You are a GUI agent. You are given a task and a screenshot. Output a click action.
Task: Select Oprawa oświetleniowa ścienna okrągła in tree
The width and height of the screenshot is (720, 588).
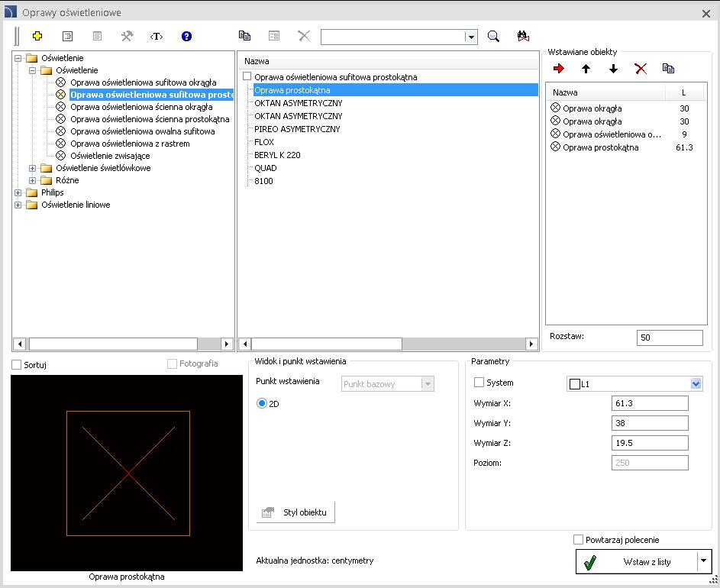coord(141,107)
